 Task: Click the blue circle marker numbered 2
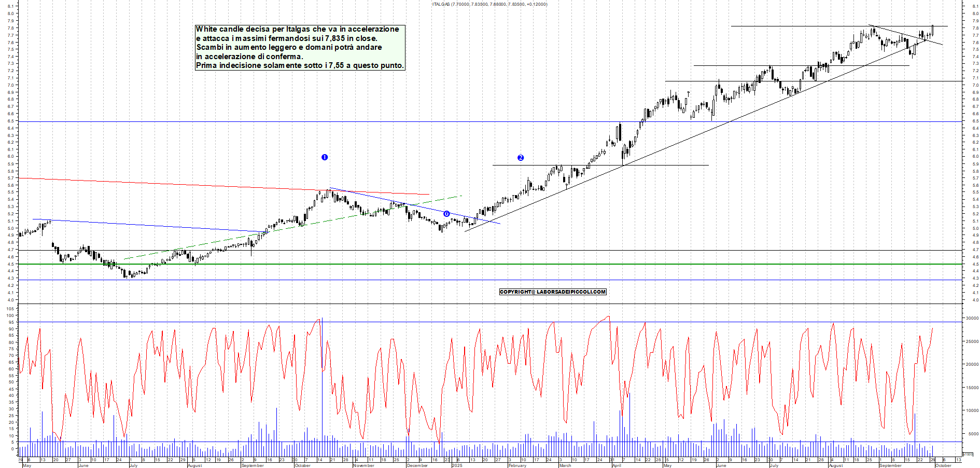click(521, 158)
